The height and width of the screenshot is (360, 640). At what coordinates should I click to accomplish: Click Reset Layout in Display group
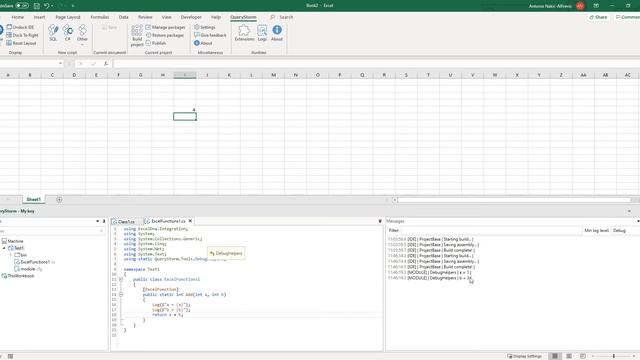pos(21,43)
